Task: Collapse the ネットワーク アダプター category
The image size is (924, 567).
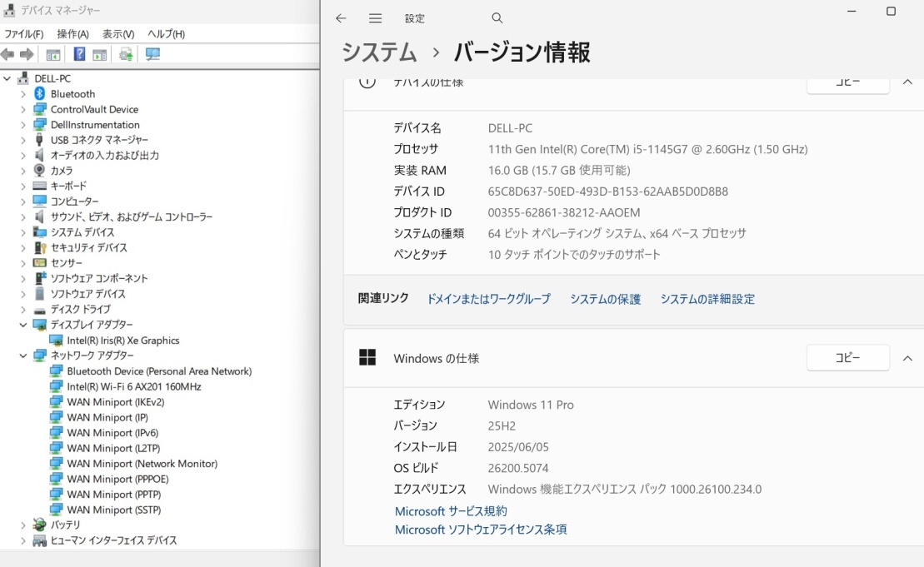Action: point(23,356)
